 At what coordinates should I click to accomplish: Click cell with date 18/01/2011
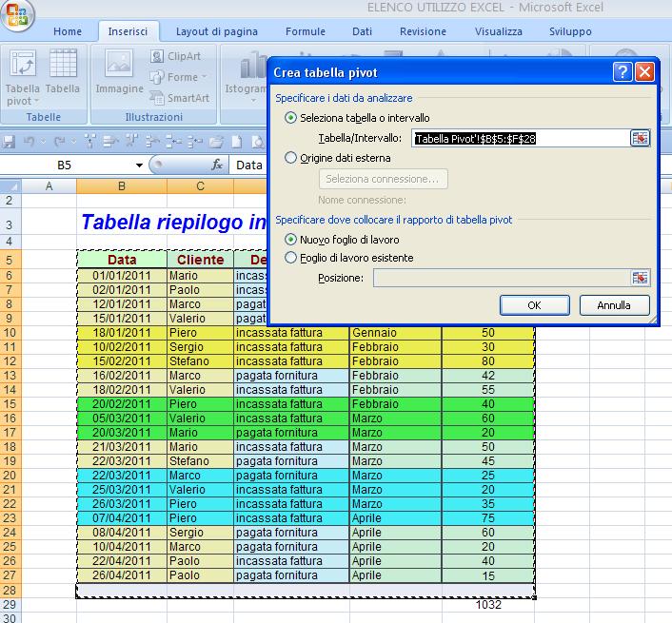pyautogui.click(x=122, y=333)
